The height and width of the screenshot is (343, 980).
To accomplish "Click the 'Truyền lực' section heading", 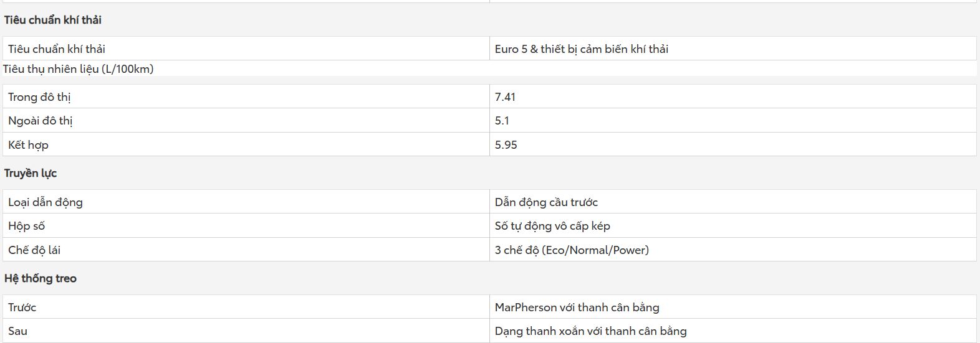I will pyautogui.click(x=31, y=173).
